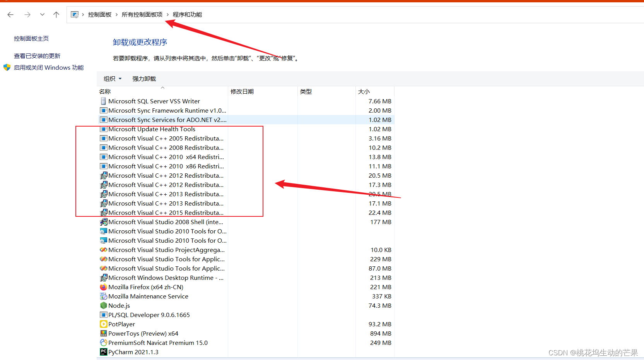Select PL/SQL Developer 9.0.6.1665 icon
This screenshot has height=360, width=644.
[x=103, y=315]
